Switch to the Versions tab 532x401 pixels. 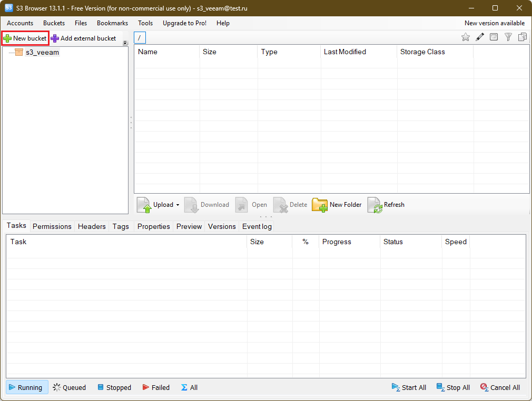tap(222, 226)
